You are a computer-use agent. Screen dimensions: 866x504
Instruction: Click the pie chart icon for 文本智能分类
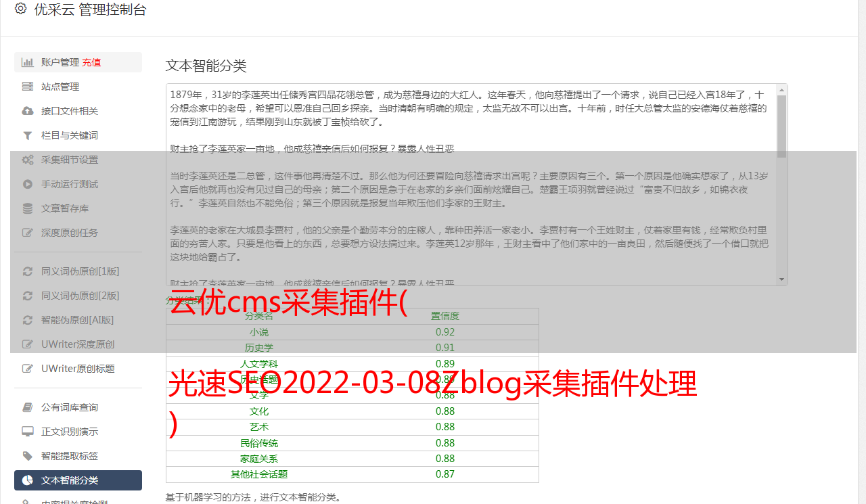pos(28,480)
